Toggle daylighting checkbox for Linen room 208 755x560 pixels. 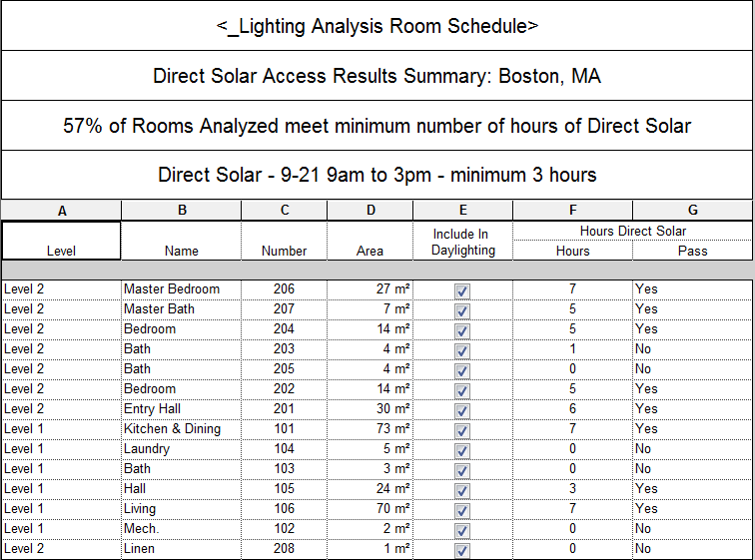pos(461,550)
